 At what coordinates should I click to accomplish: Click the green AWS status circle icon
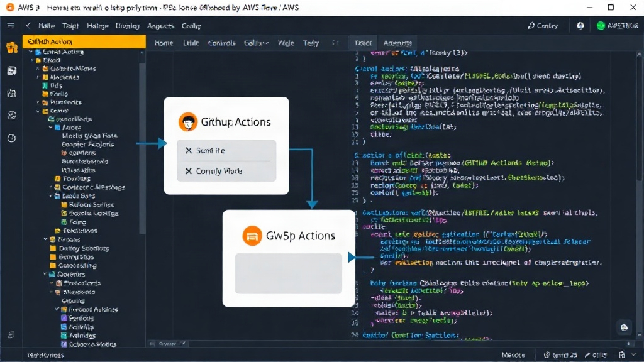tap(601, 26)
